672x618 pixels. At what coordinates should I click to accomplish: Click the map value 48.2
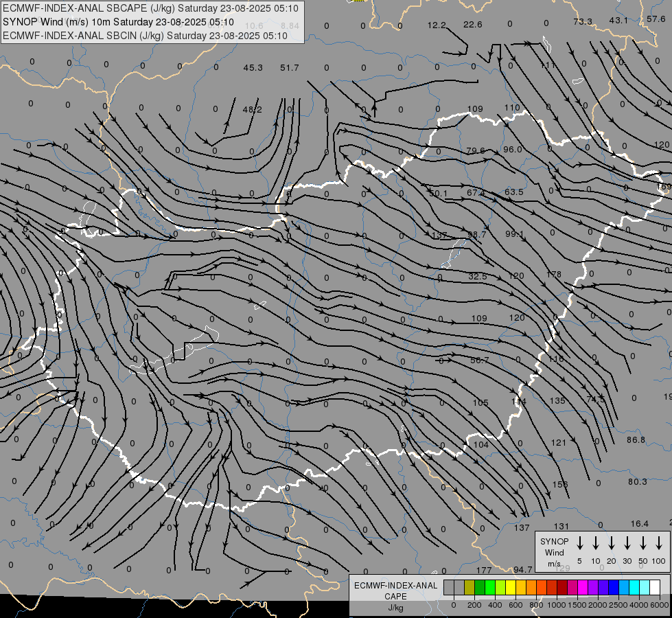click(253, 109)
